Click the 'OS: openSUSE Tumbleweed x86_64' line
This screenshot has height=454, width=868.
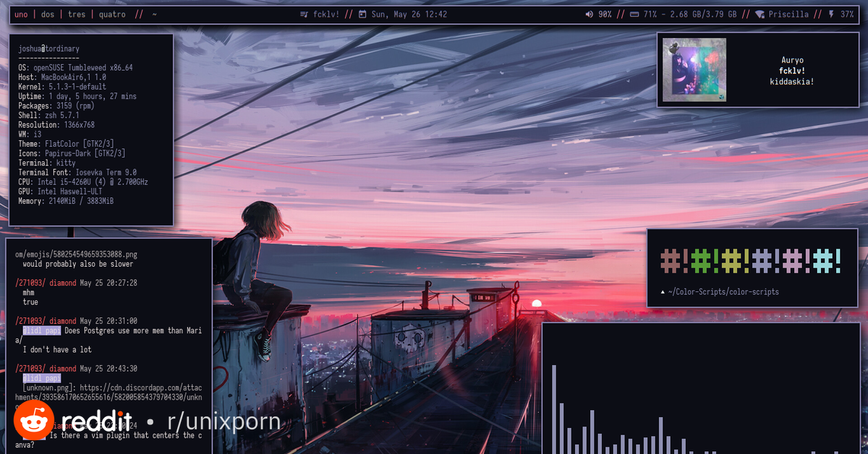click(76, 68)
